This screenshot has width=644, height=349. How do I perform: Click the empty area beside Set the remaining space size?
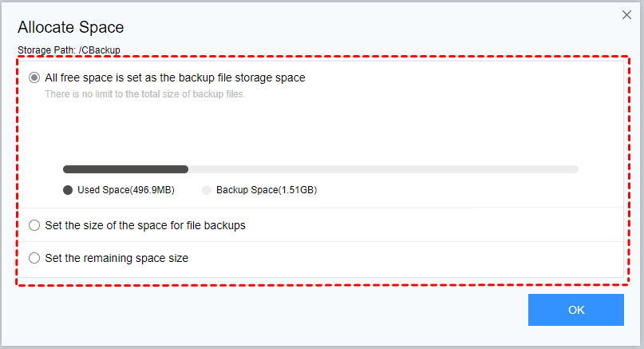pos(405,258)
